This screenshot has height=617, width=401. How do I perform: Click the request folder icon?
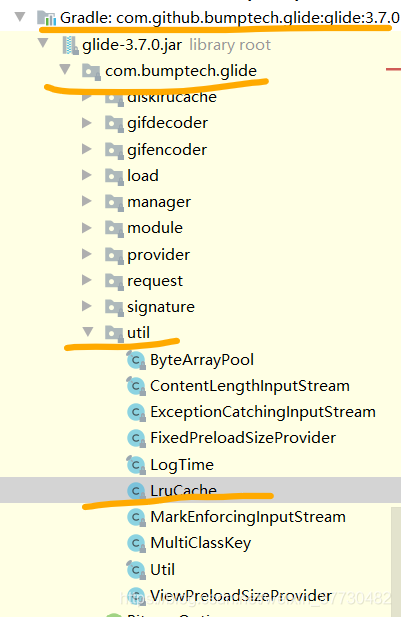(x=114, y=281)
